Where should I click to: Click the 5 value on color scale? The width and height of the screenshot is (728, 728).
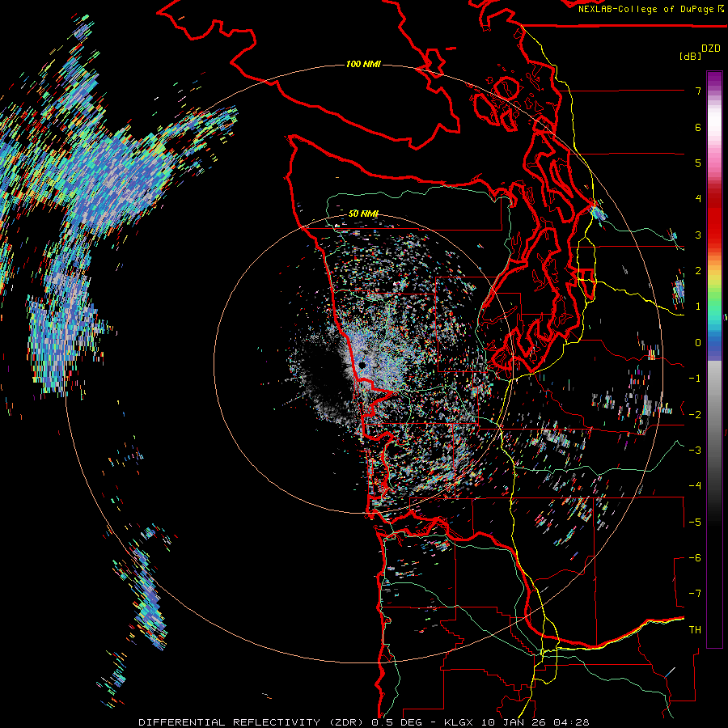(x=698, y=163)
